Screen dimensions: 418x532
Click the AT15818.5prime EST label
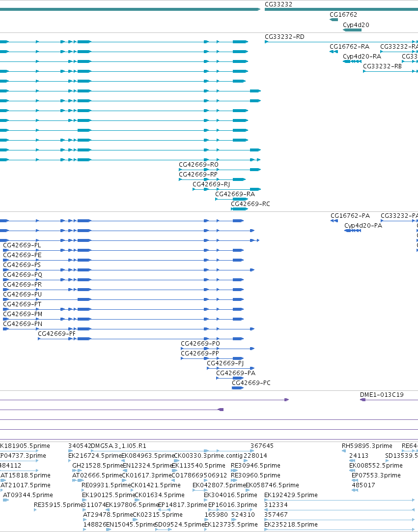pos(26,475)
